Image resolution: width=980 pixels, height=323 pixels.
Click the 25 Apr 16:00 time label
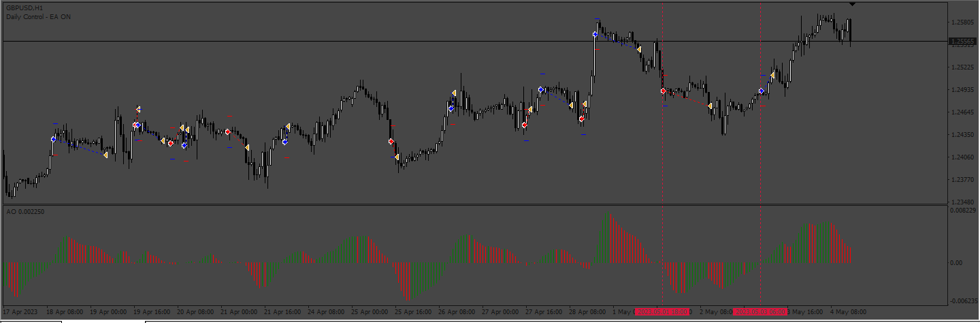click(412, 312)
